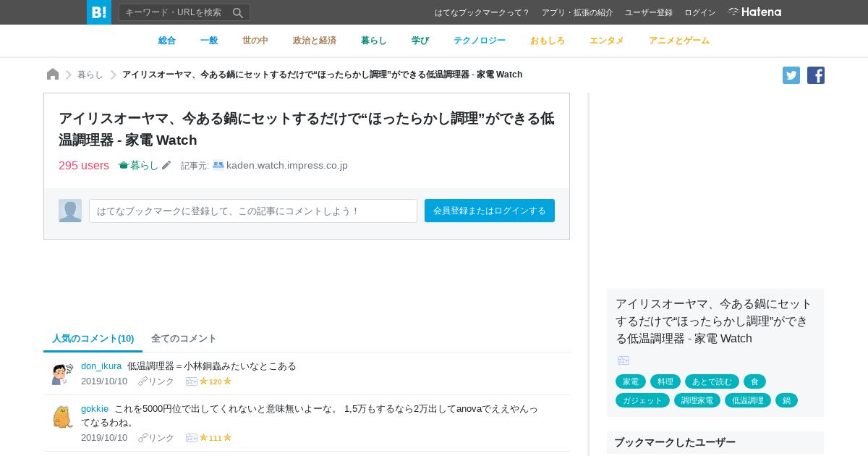Click the green 暮らし category label

tap(139, 165)
